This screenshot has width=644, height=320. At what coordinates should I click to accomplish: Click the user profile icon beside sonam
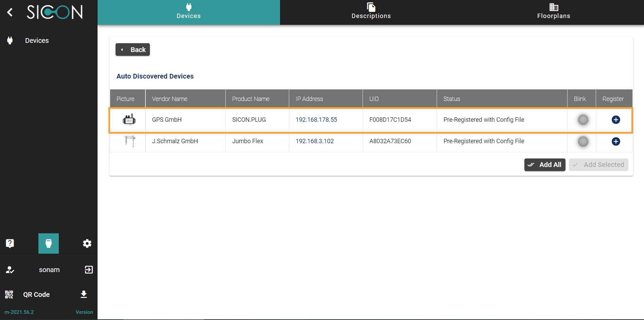10,270
